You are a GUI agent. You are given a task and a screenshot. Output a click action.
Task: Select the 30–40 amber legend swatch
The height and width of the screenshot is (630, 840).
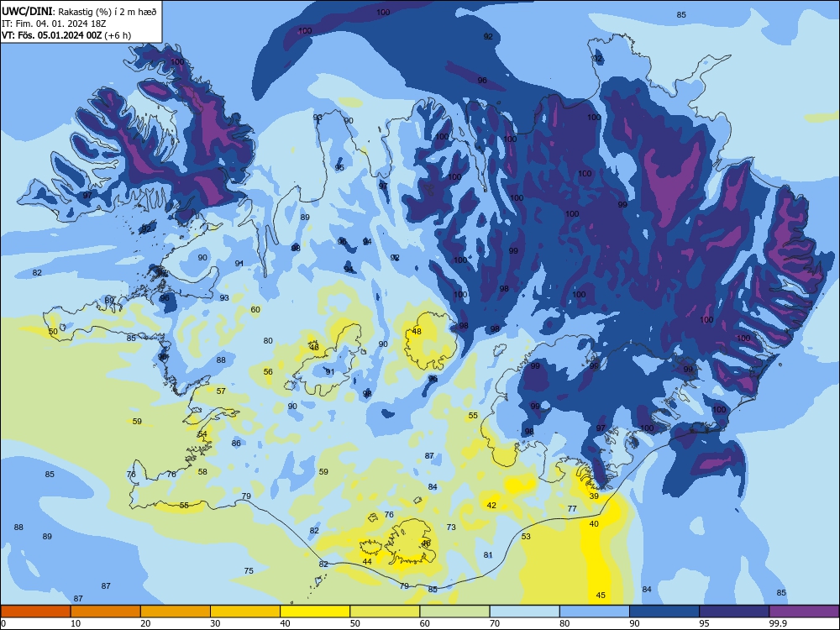(x=245, y=612)
